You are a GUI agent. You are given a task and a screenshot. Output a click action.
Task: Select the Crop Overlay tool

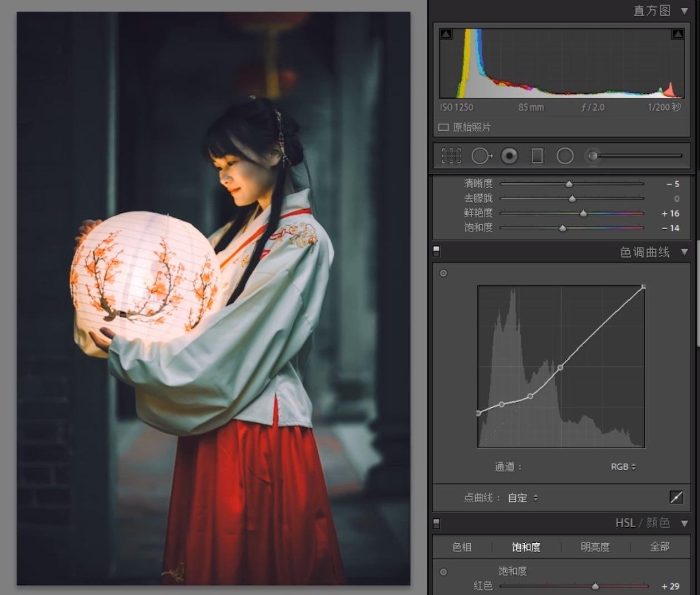tap(451, 156)
